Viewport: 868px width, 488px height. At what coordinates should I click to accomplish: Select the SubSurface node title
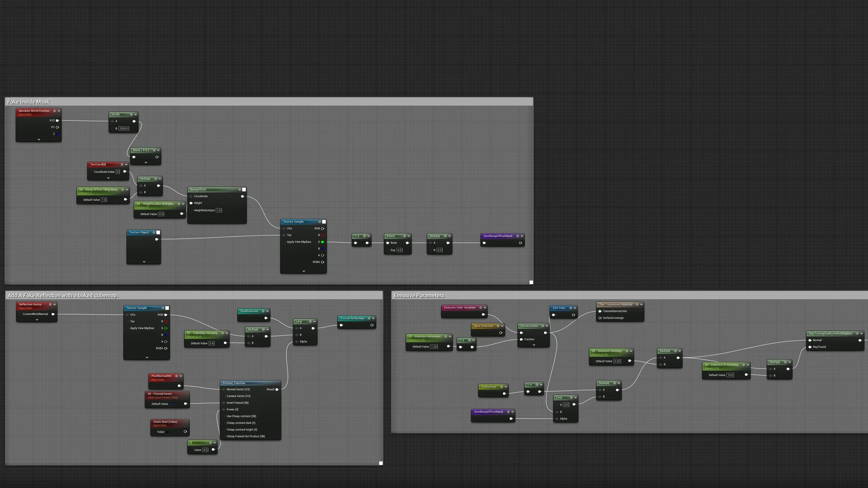489,387
